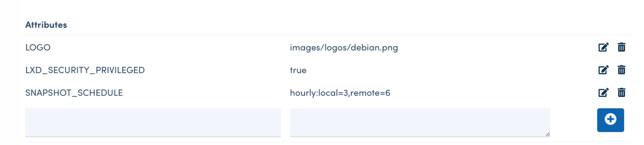
Task: Click the value text "true"
Action: [298, 70]
